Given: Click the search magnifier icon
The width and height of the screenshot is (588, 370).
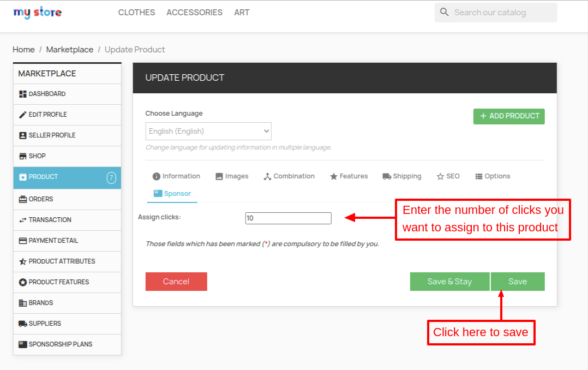Looking at the screenshot, I should (445, 13).
